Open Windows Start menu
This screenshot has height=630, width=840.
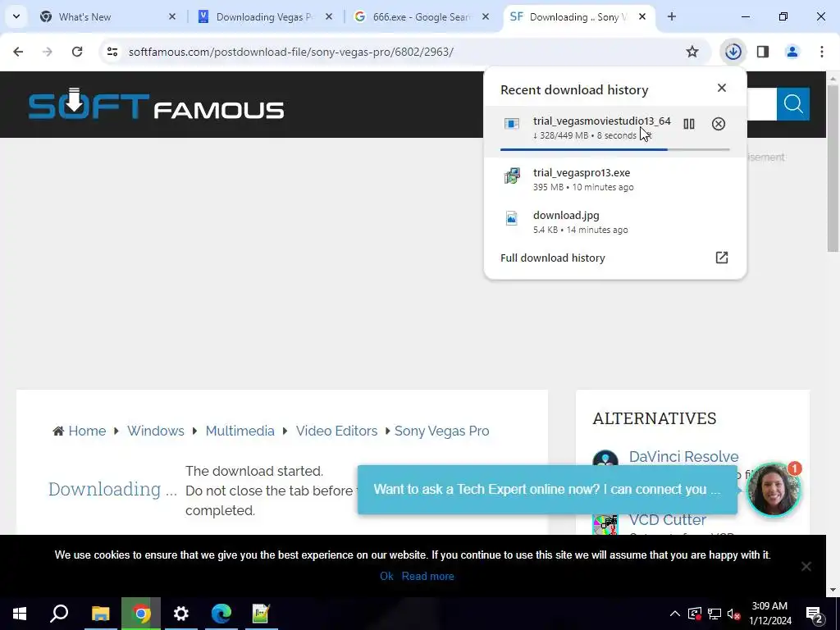pos(20,614)
